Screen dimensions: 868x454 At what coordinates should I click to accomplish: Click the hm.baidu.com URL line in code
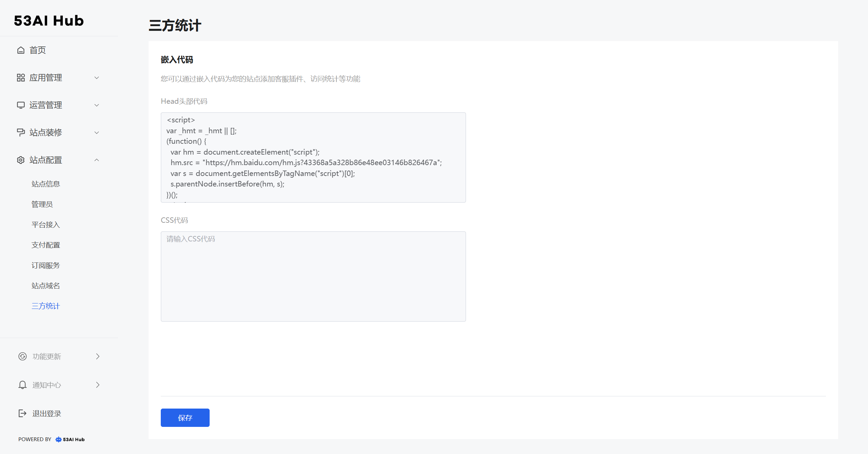pos(306,163)
